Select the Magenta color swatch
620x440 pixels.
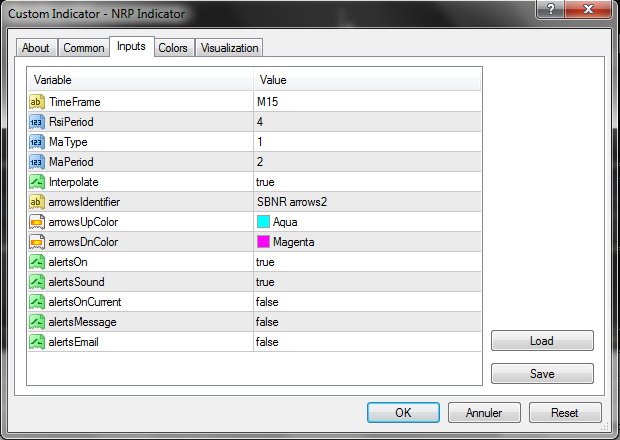tap(264, 242)
